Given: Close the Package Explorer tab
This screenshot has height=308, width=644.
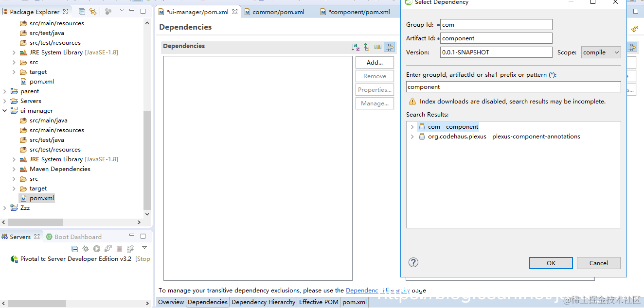Looking at the screenshot, I should point(66,11).
